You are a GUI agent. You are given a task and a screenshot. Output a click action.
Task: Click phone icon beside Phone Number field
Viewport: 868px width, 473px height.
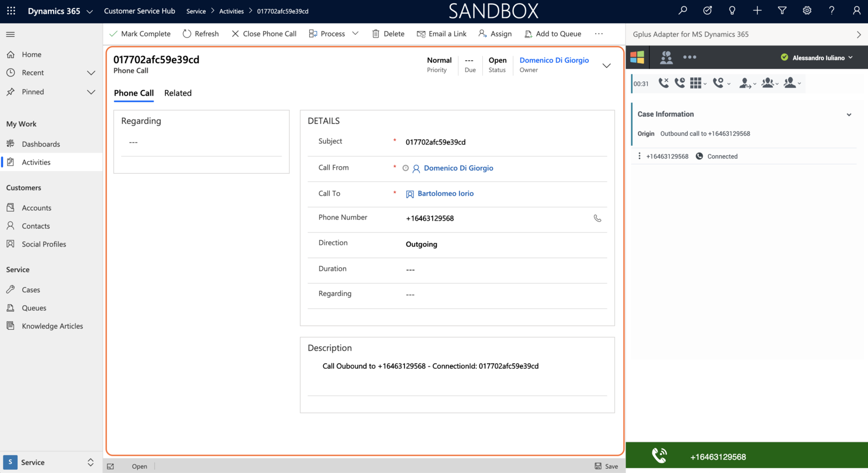click(597, 218)
